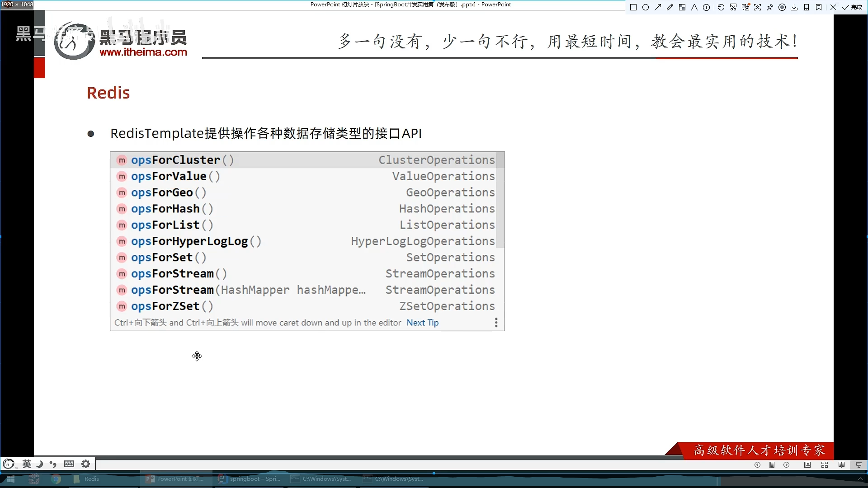Save the screenshot with download icon
Viewport: 868px width, 488px height.
coord(794,7)
